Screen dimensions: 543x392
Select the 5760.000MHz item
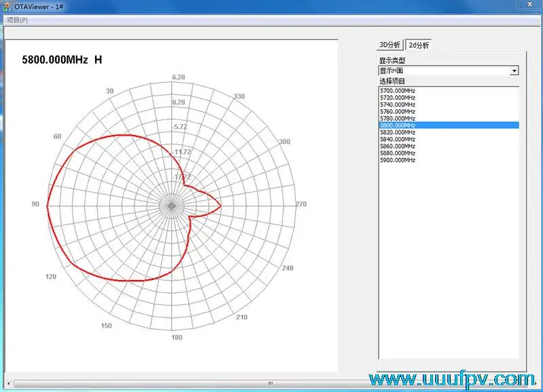tap(398, 111)
